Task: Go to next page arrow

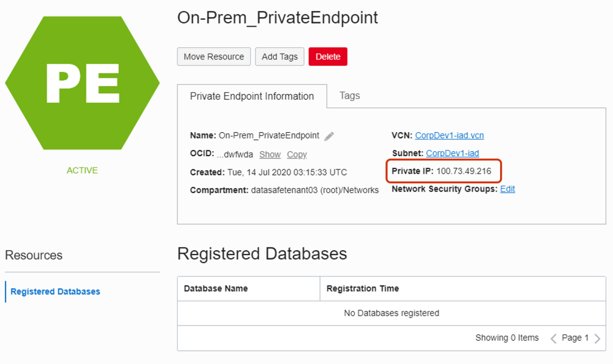Action: [x=597, y=339]
